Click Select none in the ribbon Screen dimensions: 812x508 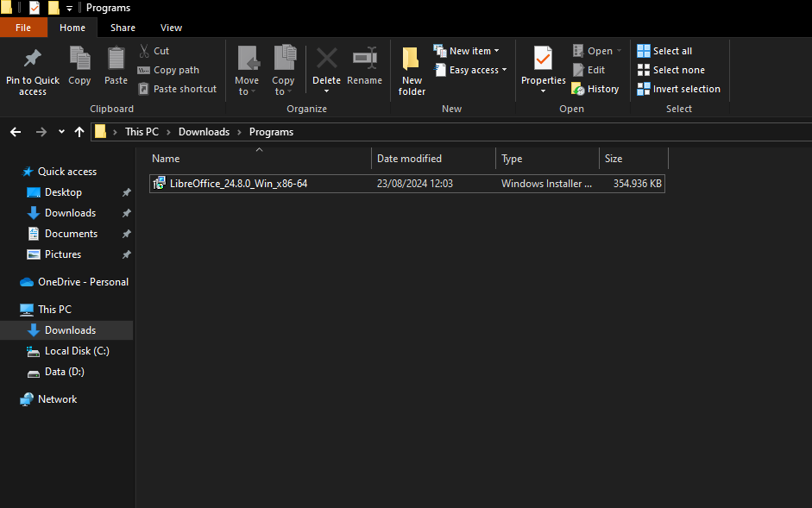pyautogui.click(x=670, y=70)
